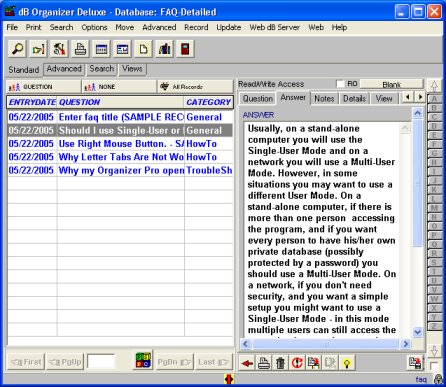Click the padlock icon in status bar

click(438, 379)
